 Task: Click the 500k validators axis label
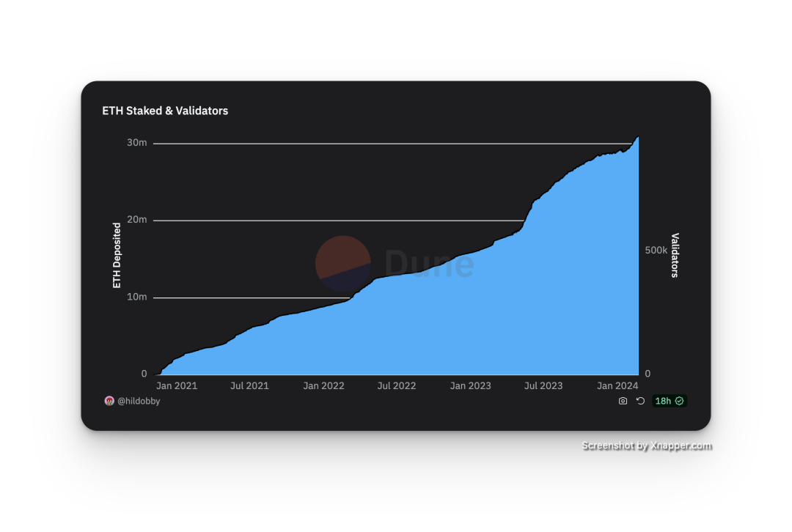click(656, 250)
